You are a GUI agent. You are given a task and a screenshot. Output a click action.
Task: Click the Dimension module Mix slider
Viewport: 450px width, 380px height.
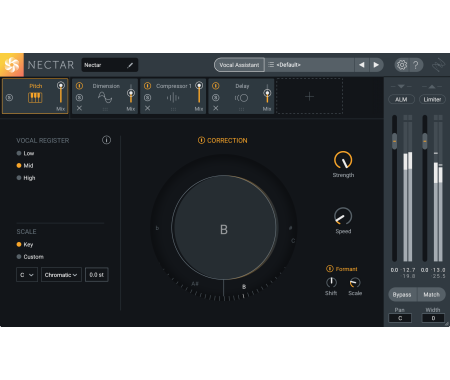pyautogui.click(x=131, y=93)
